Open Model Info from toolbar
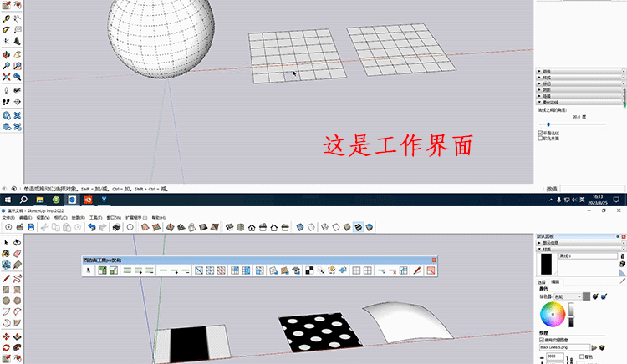This screenshot has height=364, width=627. coord(130,227)
